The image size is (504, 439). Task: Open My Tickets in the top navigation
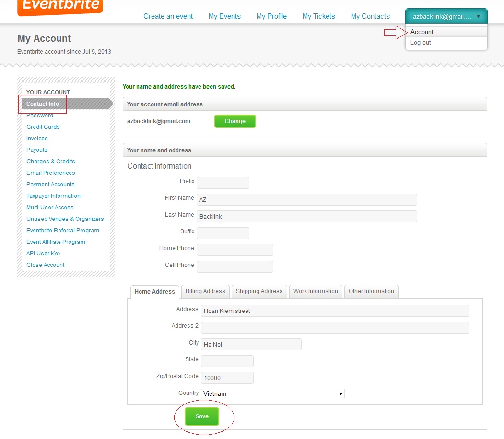click(318, 16)
